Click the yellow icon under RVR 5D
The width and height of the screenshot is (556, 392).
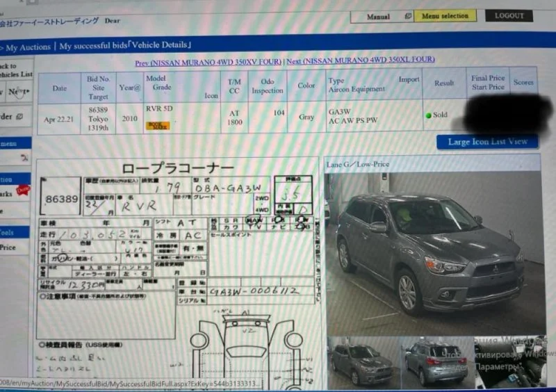(x=158, y=126)
